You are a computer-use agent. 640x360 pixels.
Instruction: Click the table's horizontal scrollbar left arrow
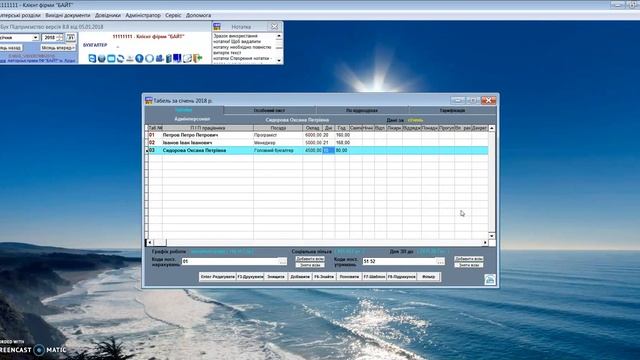click(150, 242)
